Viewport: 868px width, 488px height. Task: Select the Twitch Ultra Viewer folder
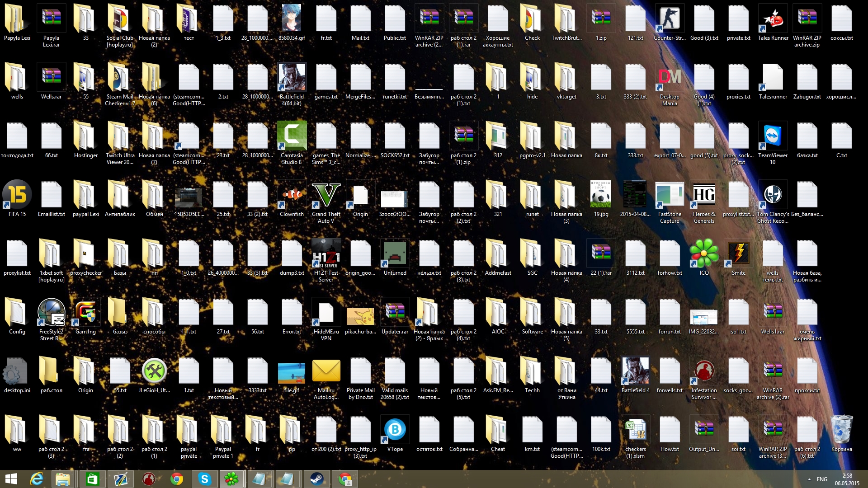point(120,136)
